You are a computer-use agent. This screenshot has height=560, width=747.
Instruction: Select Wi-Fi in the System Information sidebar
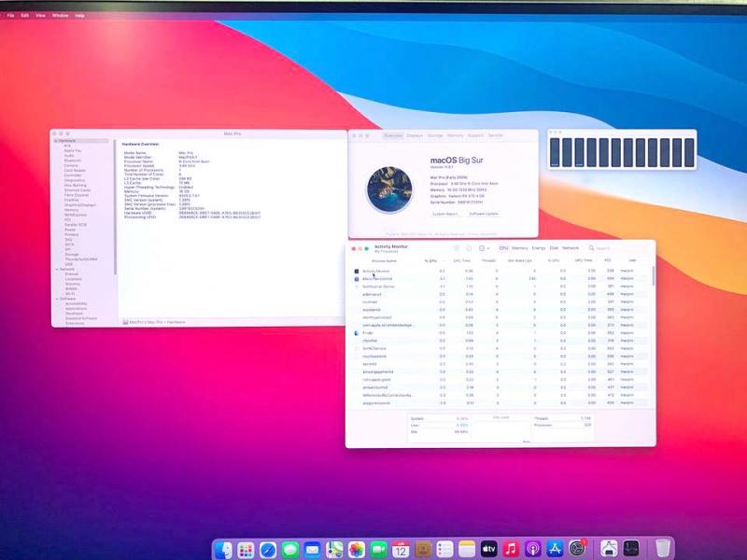tap(70, 294)
